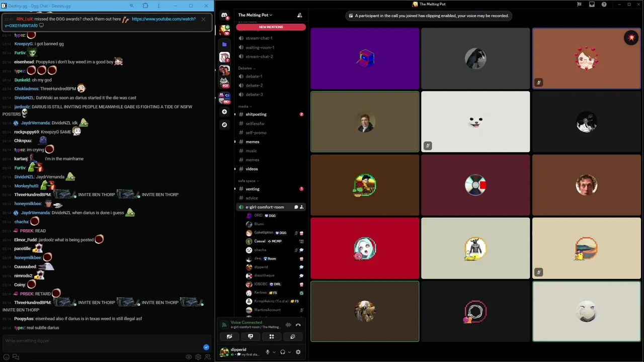
Task: Open chat icon on e-girl-comfort-room channel
Action: (296, 207)
